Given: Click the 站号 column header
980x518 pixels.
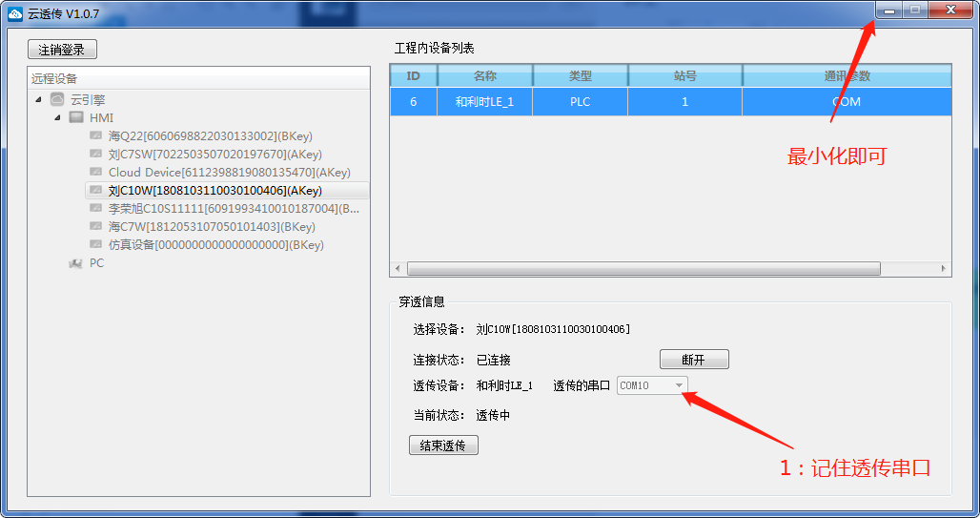Looking at the screenshot, I should (x=685, y=75).
